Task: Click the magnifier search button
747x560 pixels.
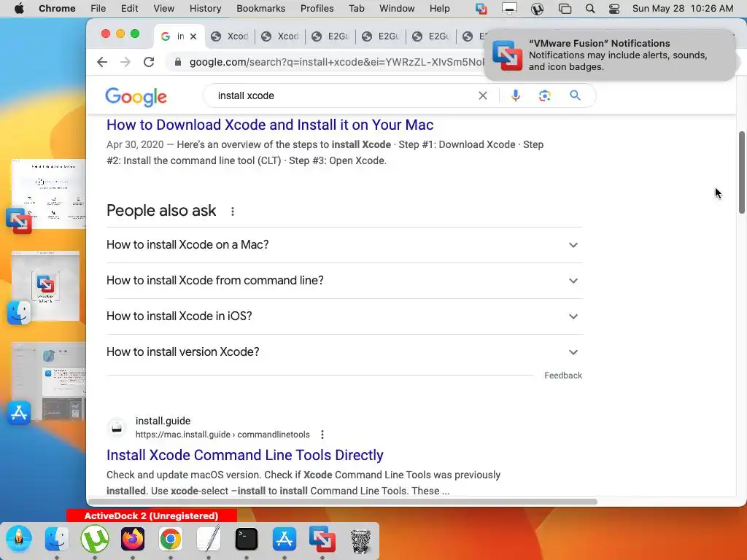Action: (575, 96)
